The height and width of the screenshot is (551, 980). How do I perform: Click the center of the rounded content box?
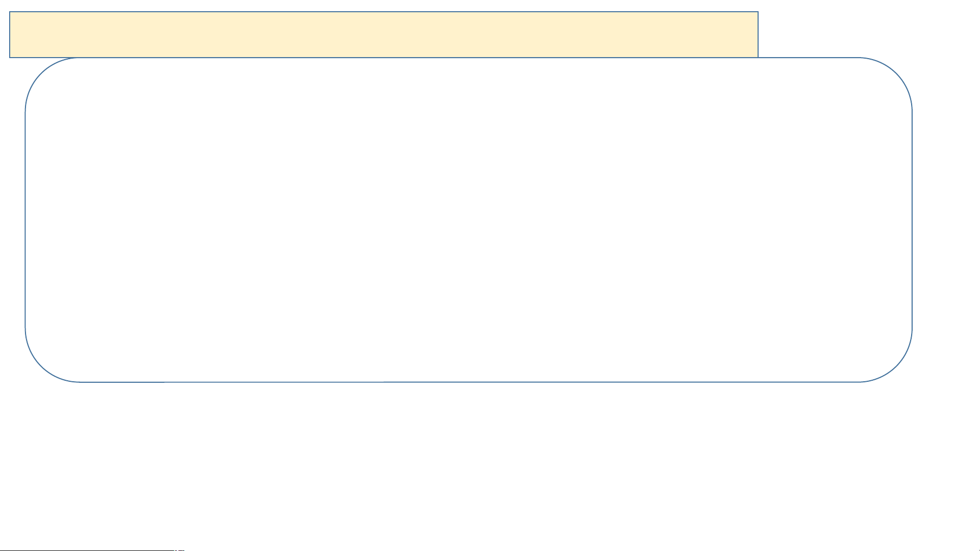[468, 220]
